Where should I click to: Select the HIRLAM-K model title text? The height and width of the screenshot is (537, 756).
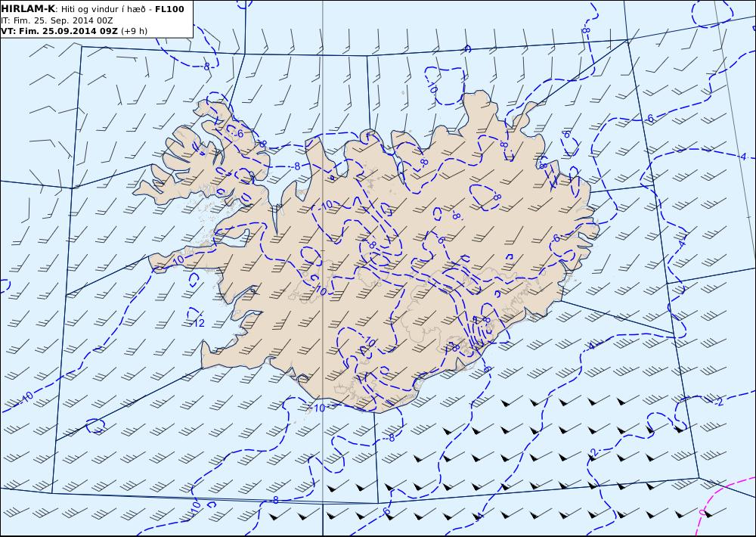coord(29,9)
